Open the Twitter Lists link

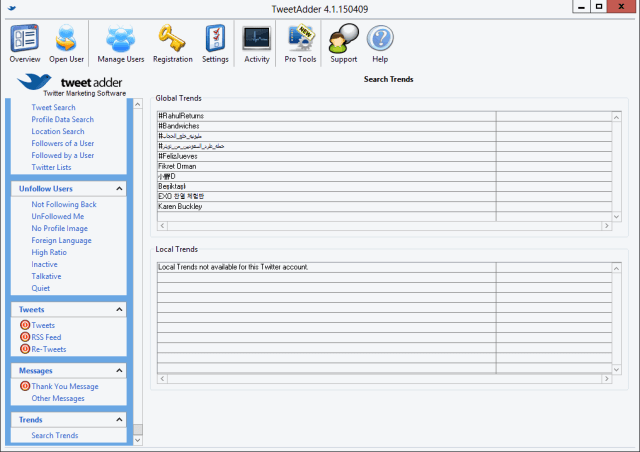point(51,167)
